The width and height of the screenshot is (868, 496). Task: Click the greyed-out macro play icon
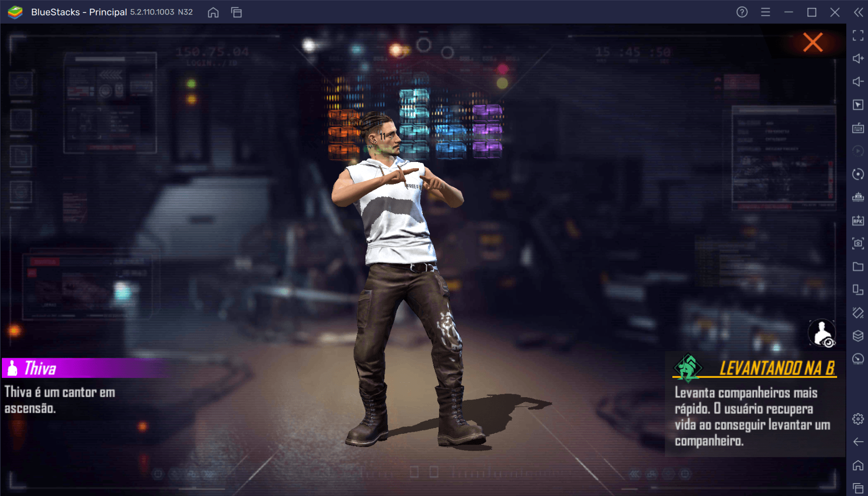(858, 151)
